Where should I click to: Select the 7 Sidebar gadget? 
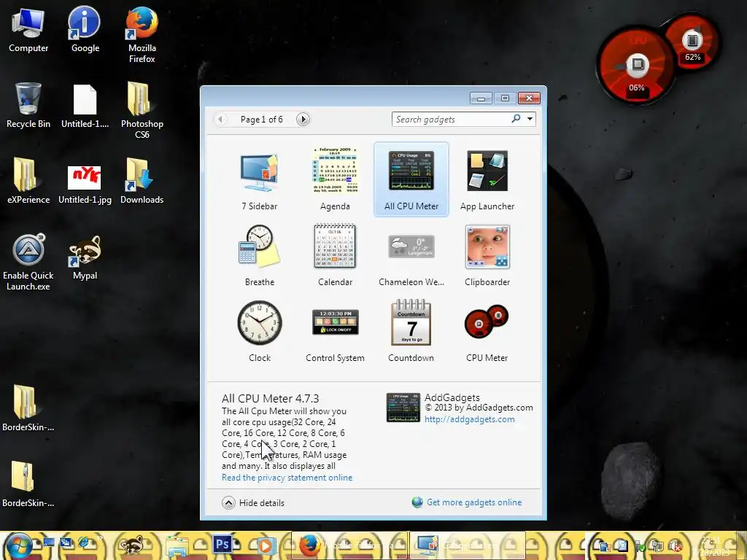259,179
